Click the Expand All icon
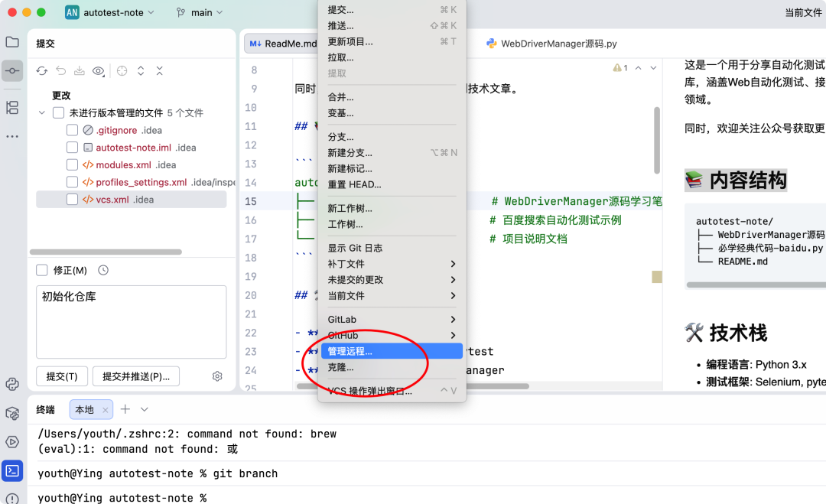This screenshot has width=826, height=504. pos(141,70)
